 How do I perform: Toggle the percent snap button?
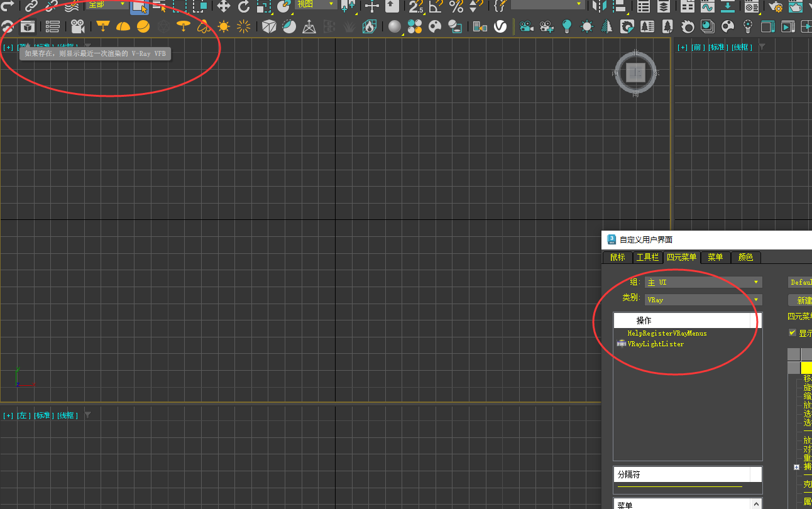click(x=456, y=6)
